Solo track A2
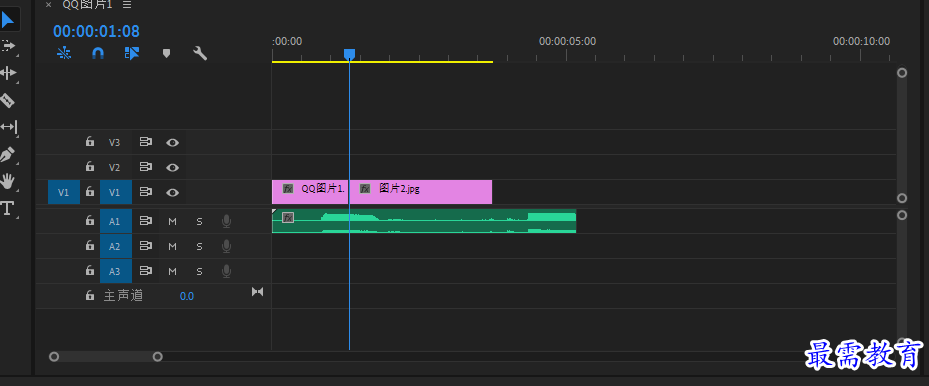929x386 pixels. click(200, 246)
